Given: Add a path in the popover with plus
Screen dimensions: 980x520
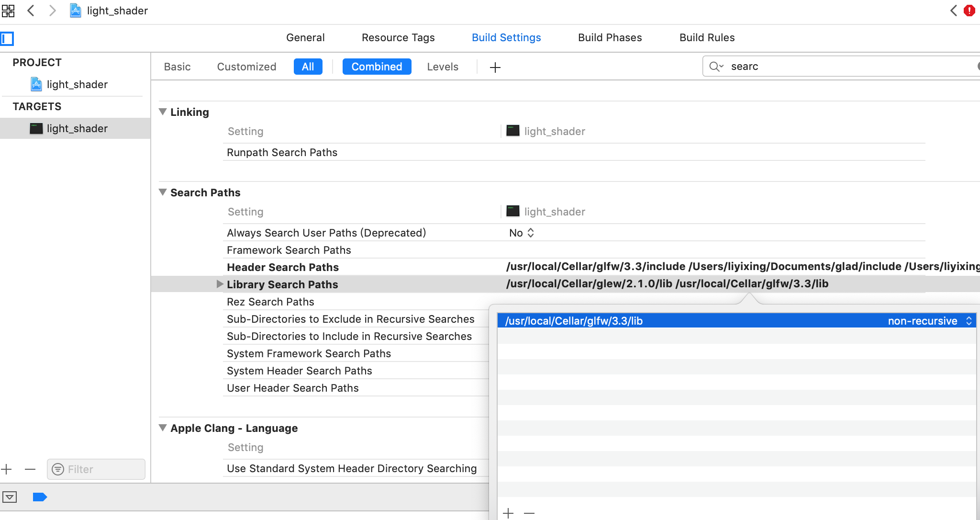Looking at the screenshot, I should coord(508,513).
